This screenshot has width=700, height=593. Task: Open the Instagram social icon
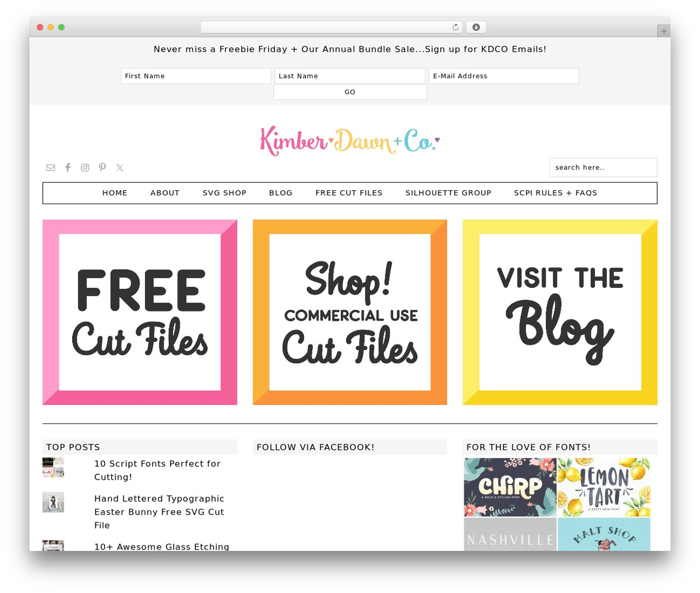85,167
